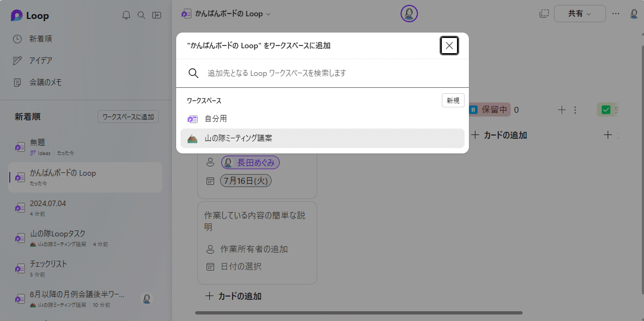This screenshot has height=321, width=644.
Task: Click the 新着順 section heading
Action: 28,117
